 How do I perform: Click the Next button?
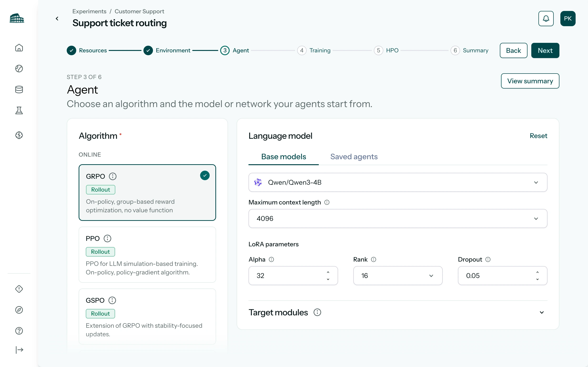tap(545, 50)
